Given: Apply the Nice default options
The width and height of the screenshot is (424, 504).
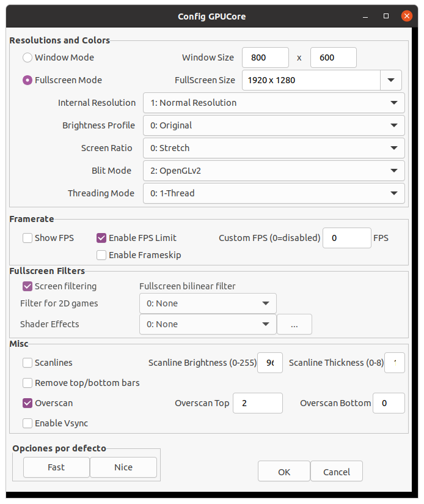Looking at the screenshot, I should coord(123,467).
